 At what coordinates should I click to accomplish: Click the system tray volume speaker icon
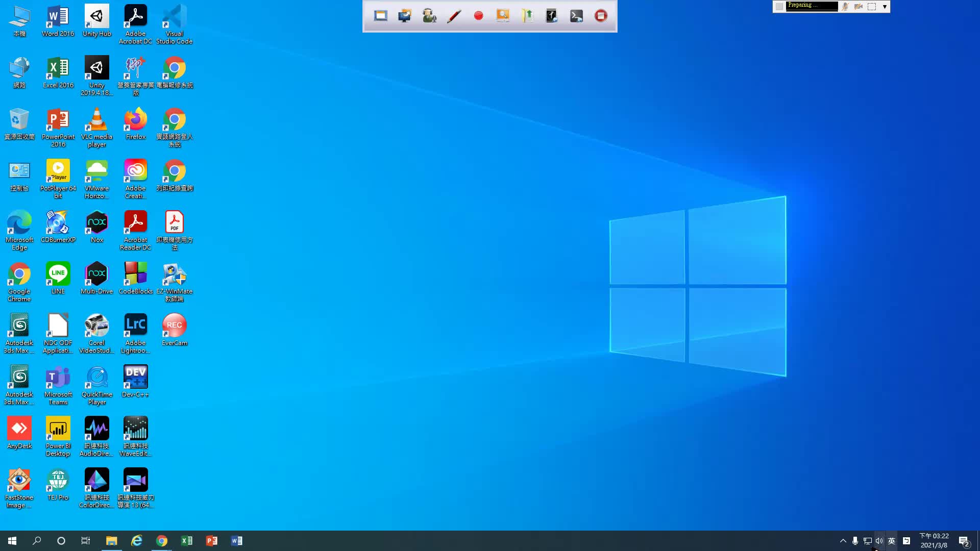pyautogui.click(x=879, y=541)
